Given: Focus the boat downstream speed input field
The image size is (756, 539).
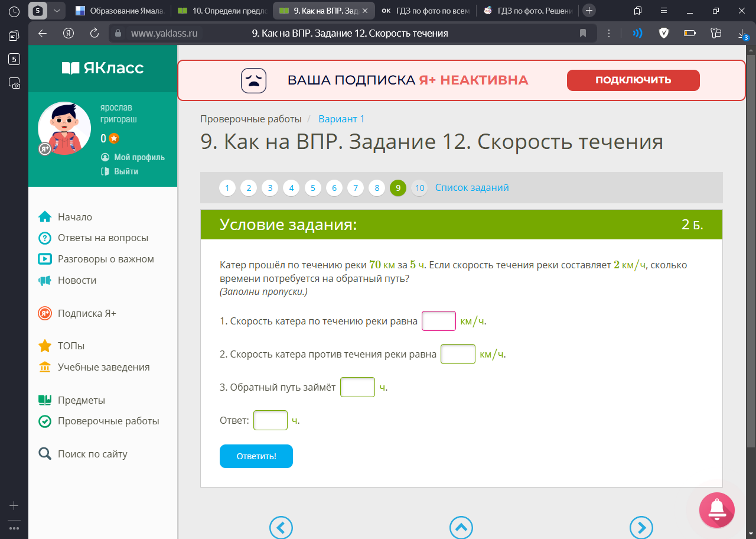Looking at the screenshot, I should [438, 321].
